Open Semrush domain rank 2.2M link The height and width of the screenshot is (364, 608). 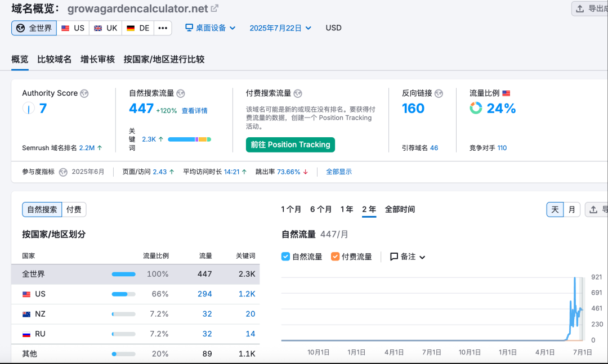pos(87,148)
